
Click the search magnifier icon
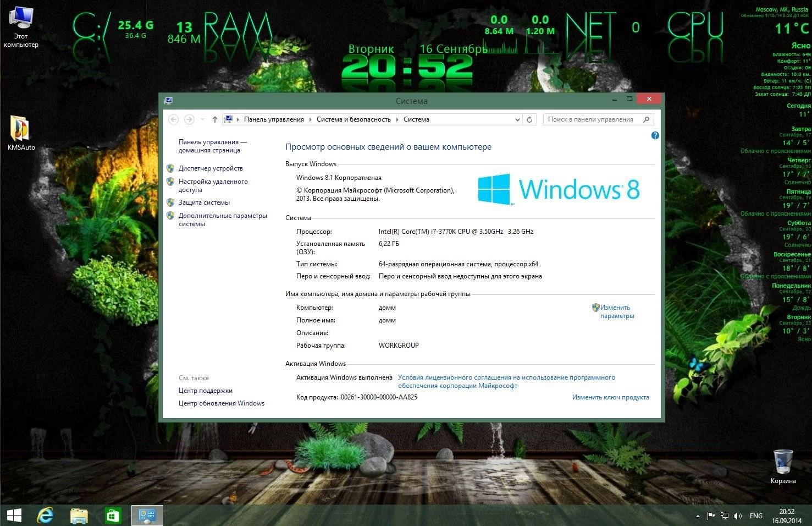647,119
